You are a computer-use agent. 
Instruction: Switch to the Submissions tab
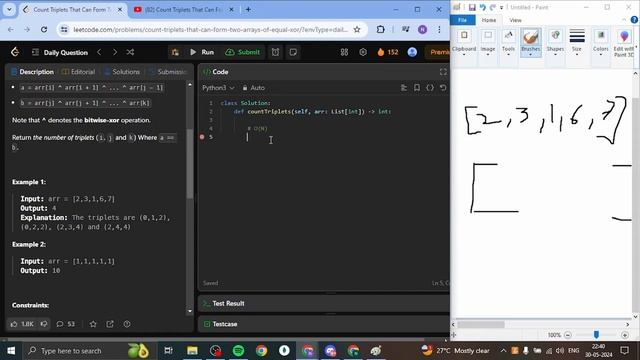pos(168,72)
